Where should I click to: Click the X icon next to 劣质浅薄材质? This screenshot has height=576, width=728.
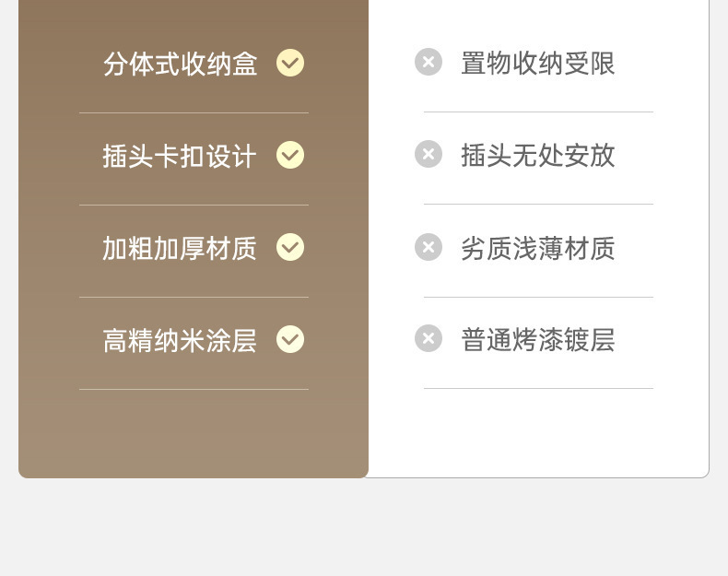429,247
